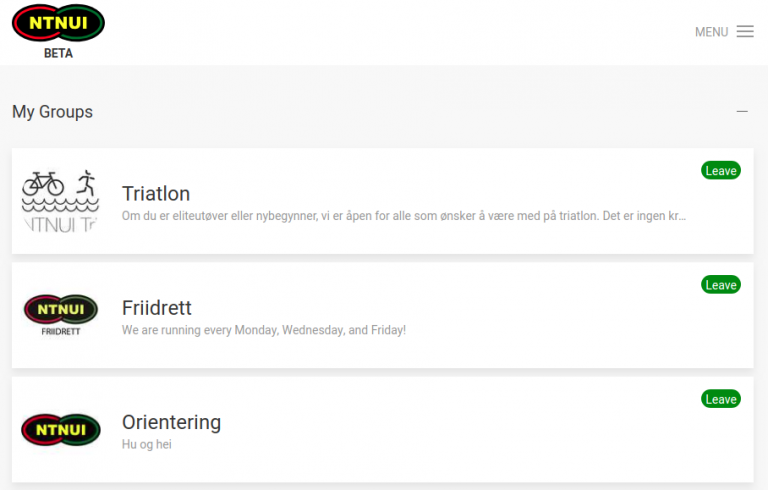Select the Orientering group card
This screenshot has height=490, width=768.
click(383, 429)
